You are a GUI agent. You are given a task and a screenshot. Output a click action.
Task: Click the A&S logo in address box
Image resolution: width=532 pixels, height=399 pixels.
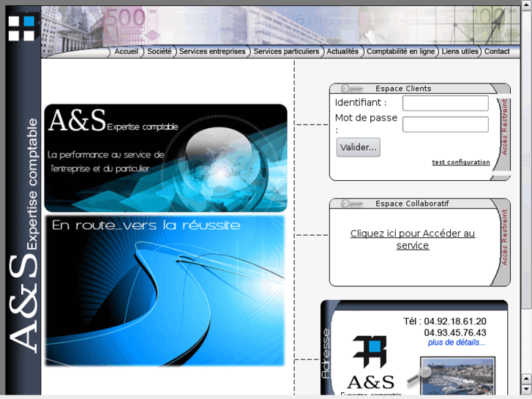[370, 365]
